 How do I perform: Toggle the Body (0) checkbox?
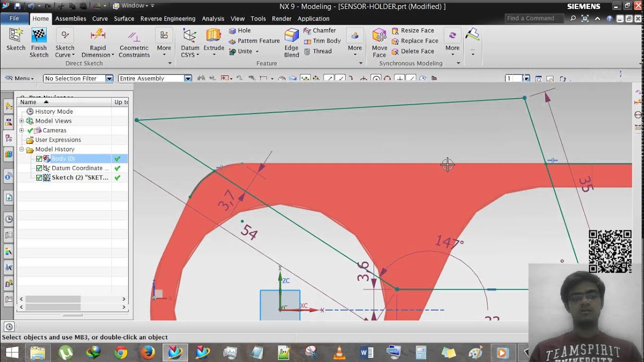coord(39,159)
